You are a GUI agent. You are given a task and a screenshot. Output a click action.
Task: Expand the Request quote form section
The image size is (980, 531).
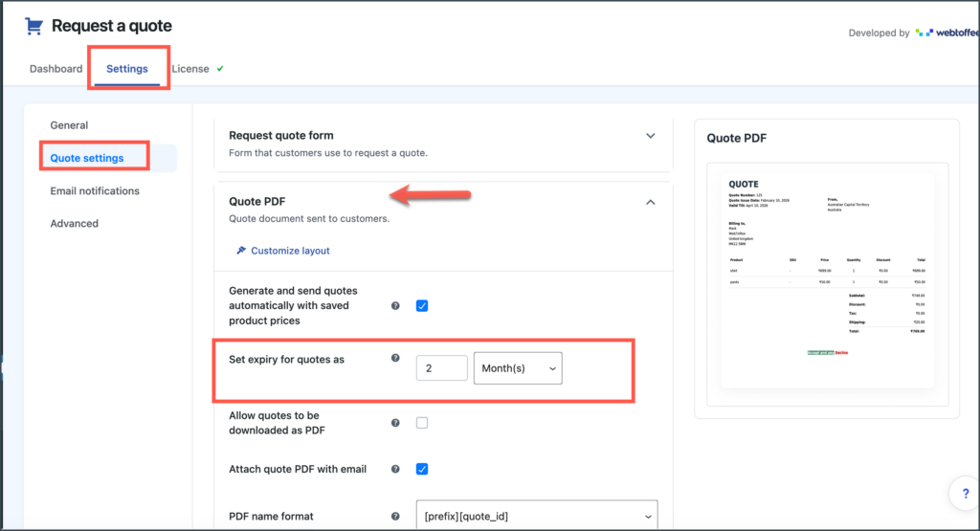click(x=651, y=136)
